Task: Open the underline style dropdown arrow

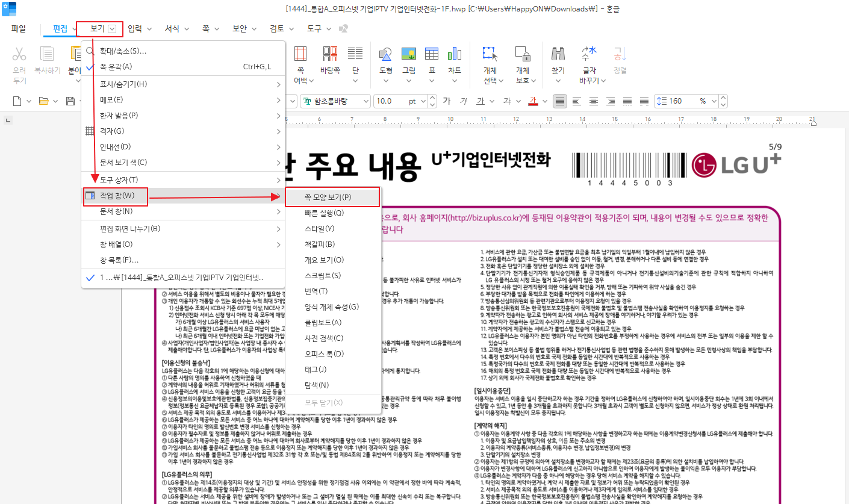Action: point(493,101)
